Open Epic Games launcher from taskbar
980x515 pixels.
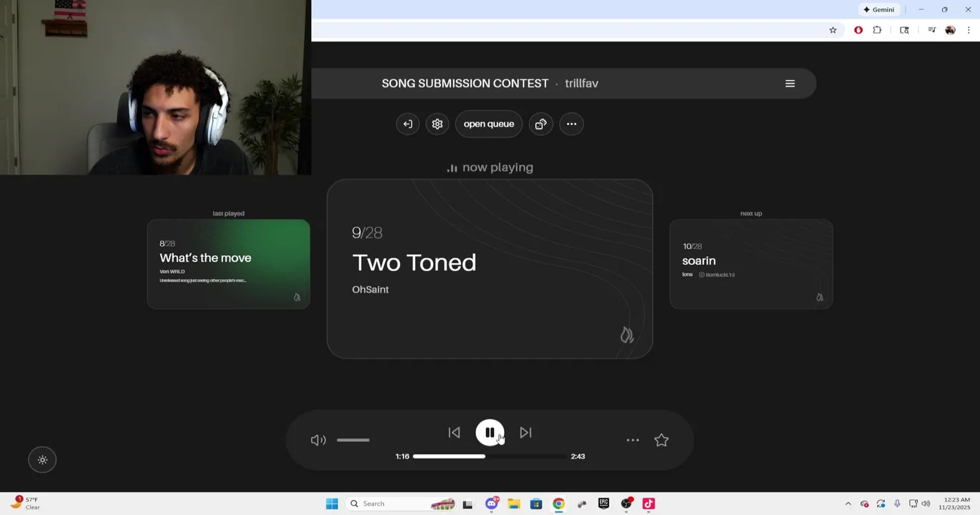coord(604,504)
